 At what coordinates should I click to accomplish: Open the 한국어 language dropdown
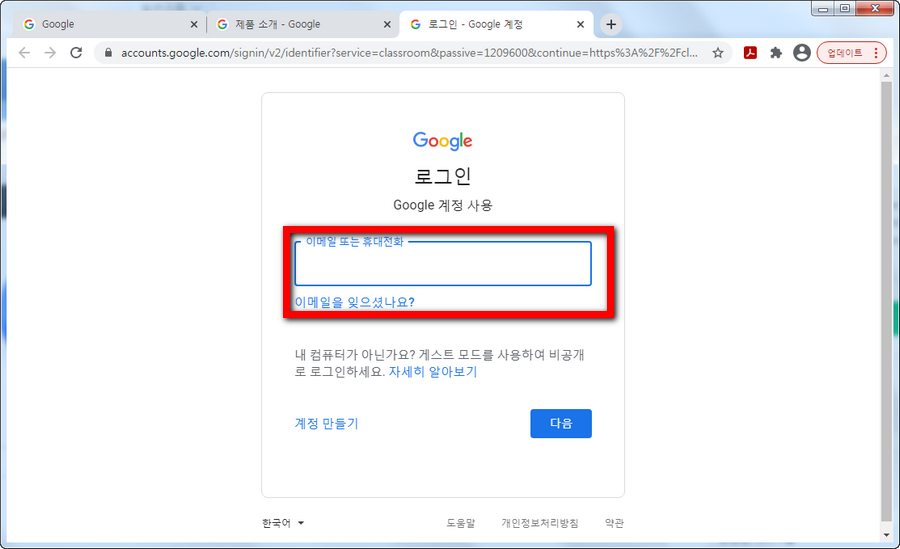click(283, 523)
